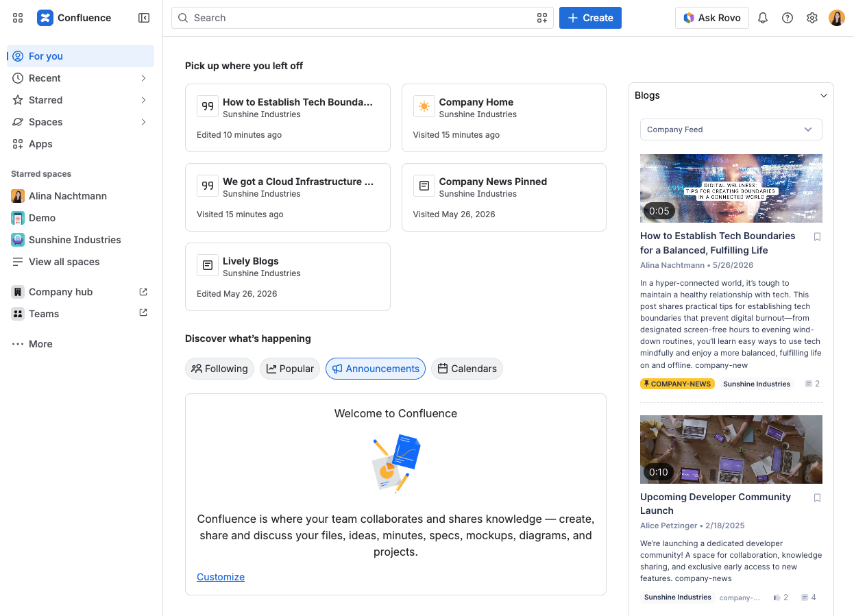The height and width of the screenshot is (616, 854).
Task: Open search filter icon in the Search box
Action: [541, 18]
